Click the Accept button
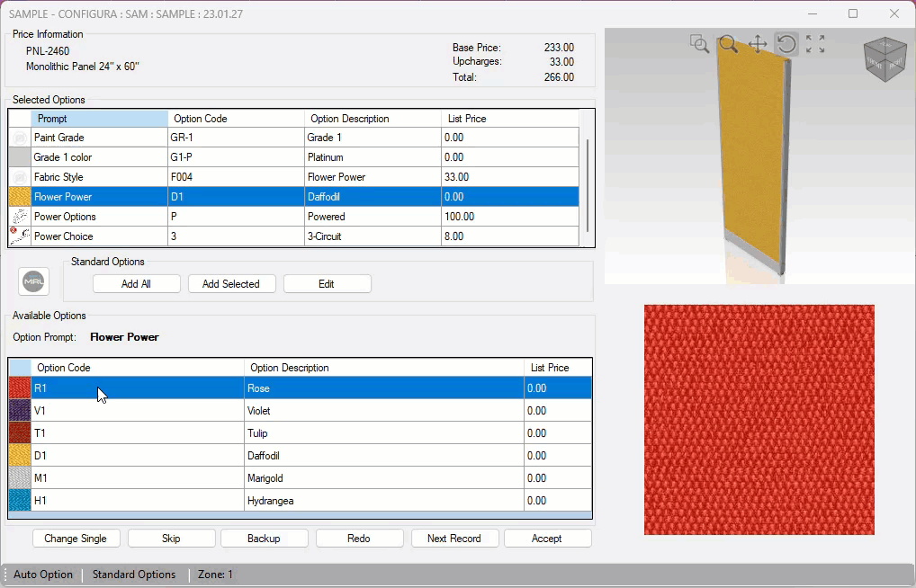Viewport: 916px width, 588px height. click(x=547, y=539)
